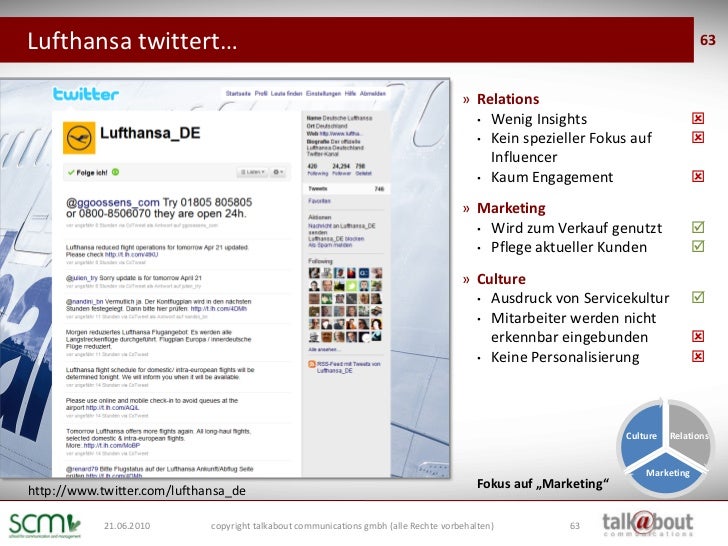Open the Listen dropdown on the profile
728x546 pixels.
coord(252,172)
